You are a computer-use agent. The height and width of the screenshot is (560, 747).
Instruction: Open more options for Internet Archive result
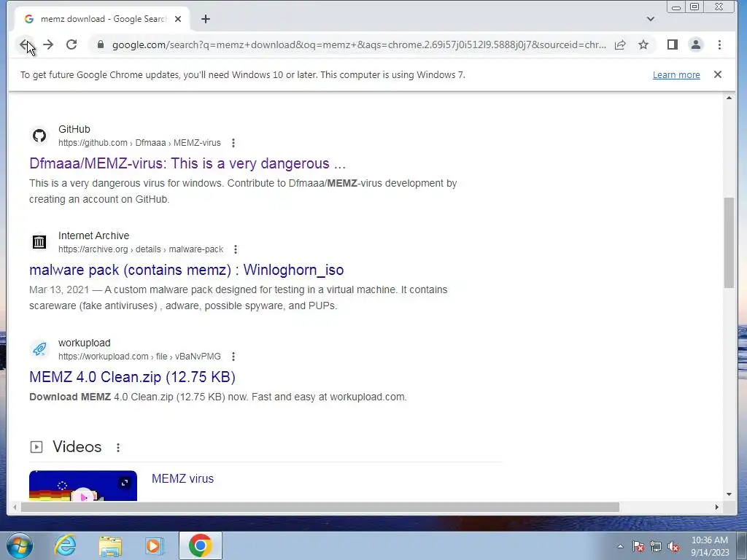236,249
